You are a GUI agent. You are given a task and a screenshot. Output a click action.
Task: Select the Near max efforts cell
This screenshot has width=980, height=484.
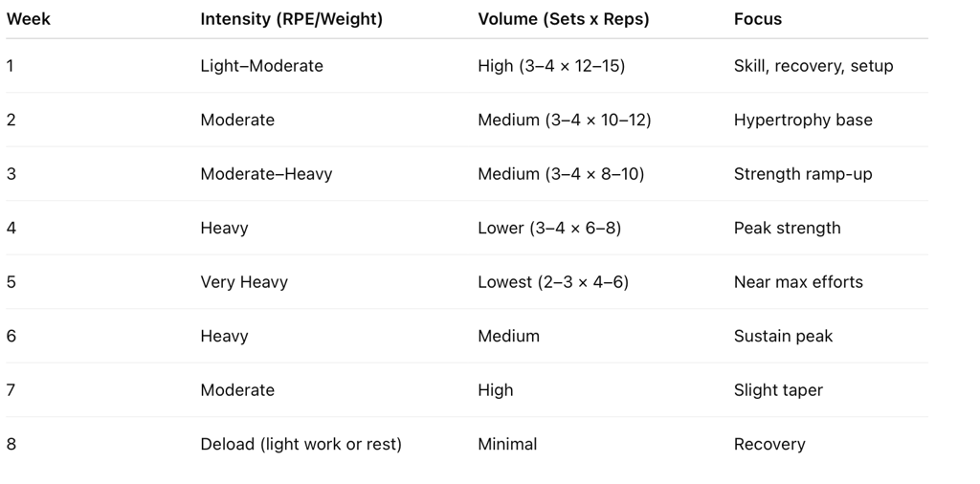(798, 282)
